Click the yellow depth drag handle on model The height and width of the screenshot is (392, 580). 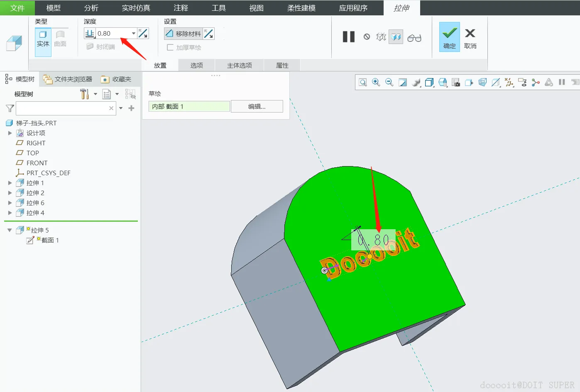tap(370, 257)
